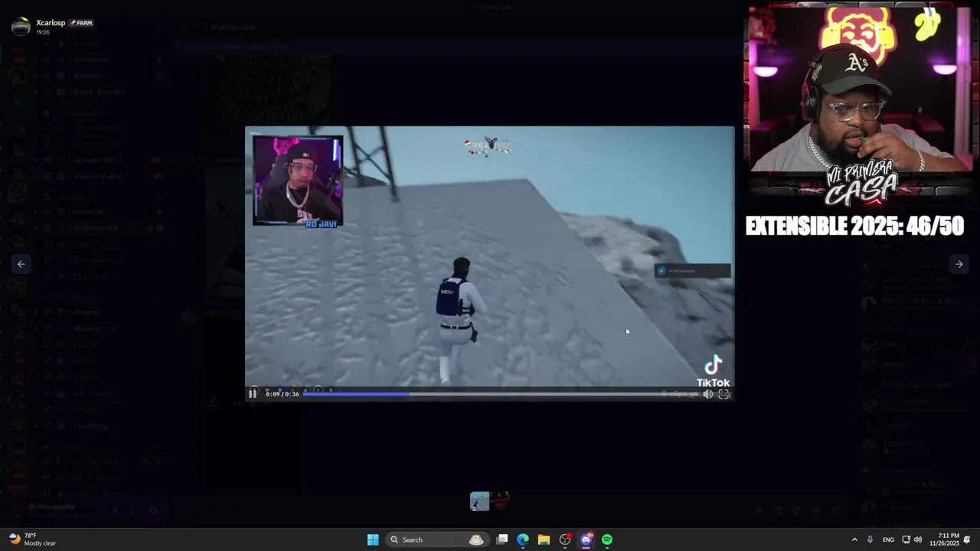Open Spotify from the taskbar

[x=607, y=540]
